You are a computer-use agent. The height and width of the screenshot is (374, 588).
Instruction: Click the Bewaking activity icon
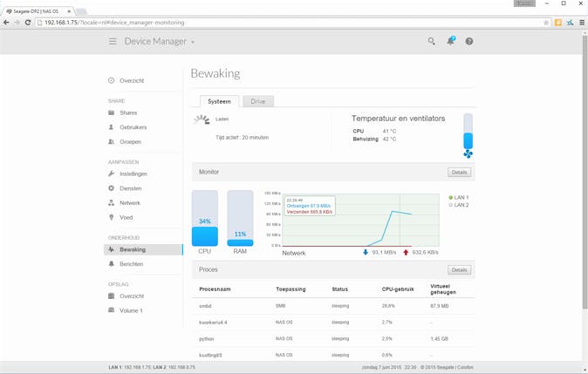[x=112, y=249]
